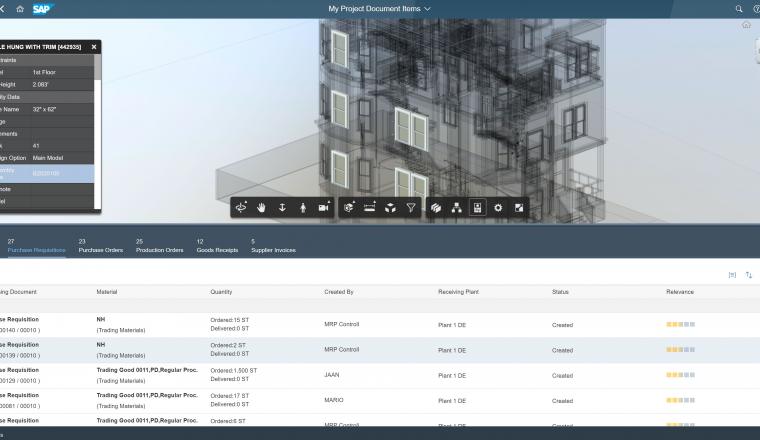Click the 'Main Model' design option value
The width and height of the screenshot is (760, 440).
point(48,158)
